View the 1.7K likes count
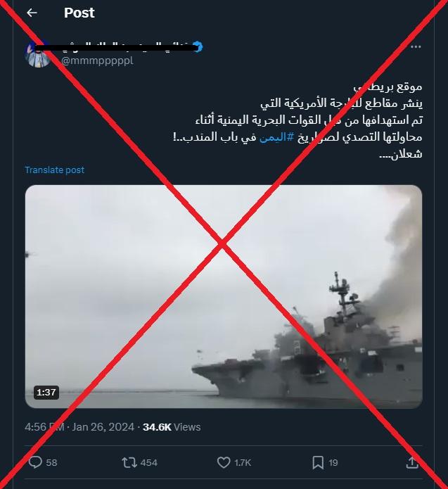 [x=243, y=462]
